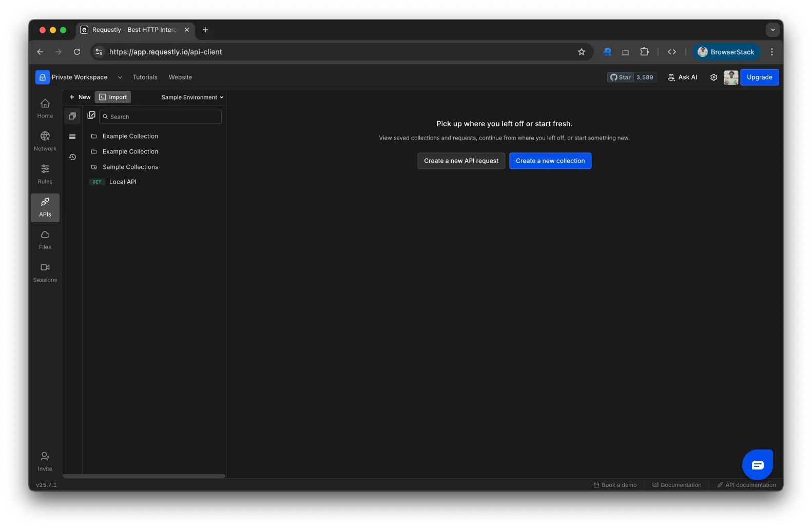Open Files in the sidebar
Screen dimensions: 812x529
(45, 240)
